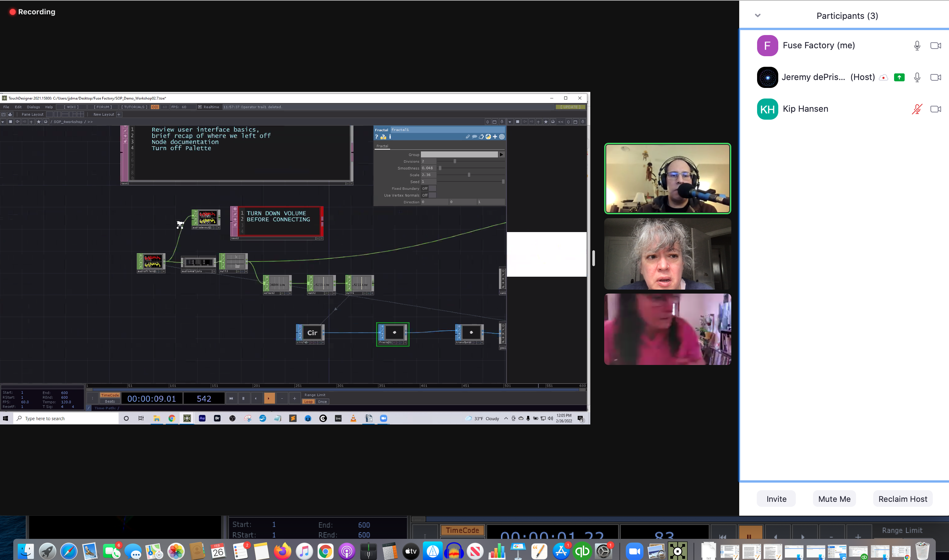The height and width of the screenshot is (560, 949).
Task: Open the Dialogs menu
Action: coord(33,107)
